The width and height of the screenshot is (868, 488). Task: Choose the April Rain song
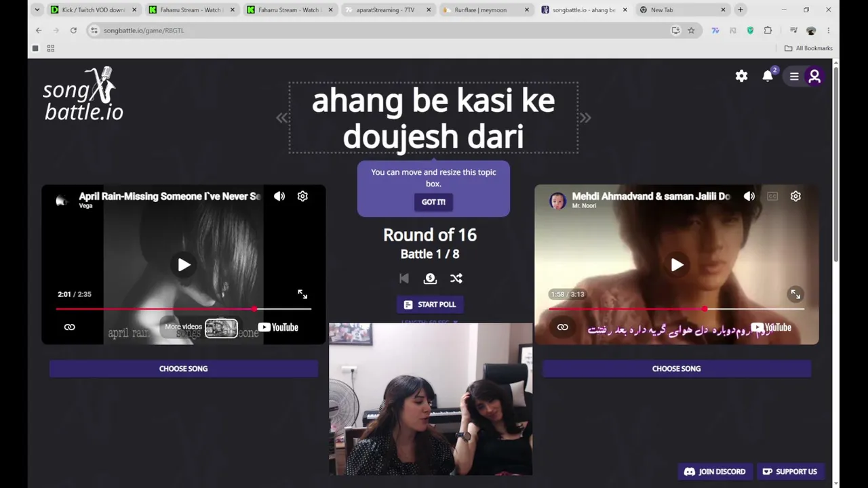183,369
